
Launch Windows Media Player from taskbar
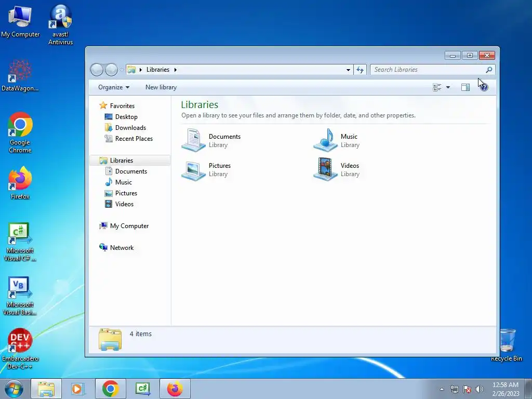78,389
